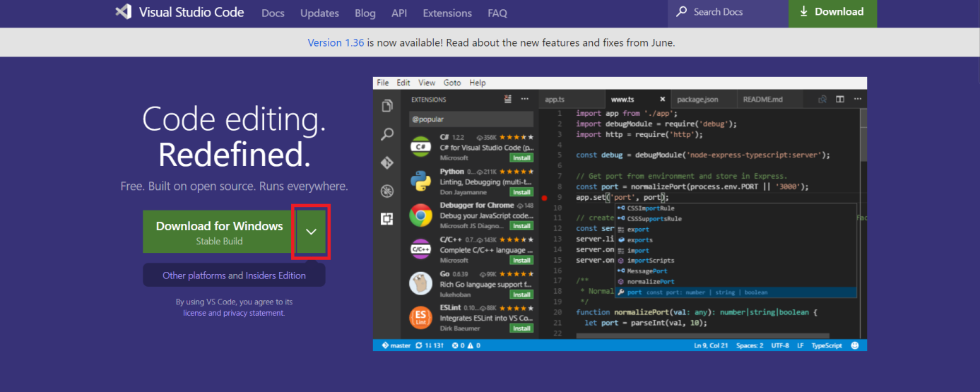Open the Search view in activity bar
The height and width of the screenshot is (392, 980).
pos(386,134)
